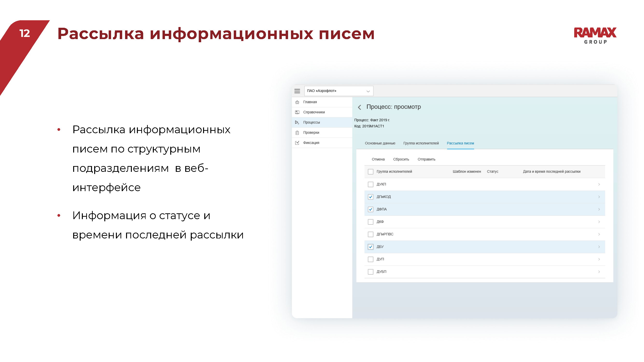This screenshot has width=644, height=362.
Task: Select the ДКФ group name
Action: click(380, 222)
